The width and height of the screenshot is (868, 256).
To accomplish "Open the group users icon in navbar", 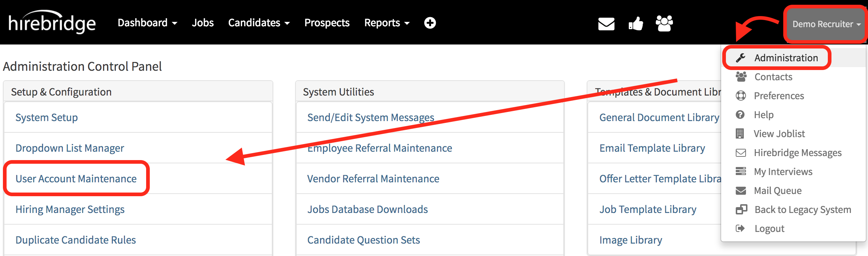I will click(x=664, y=23).
